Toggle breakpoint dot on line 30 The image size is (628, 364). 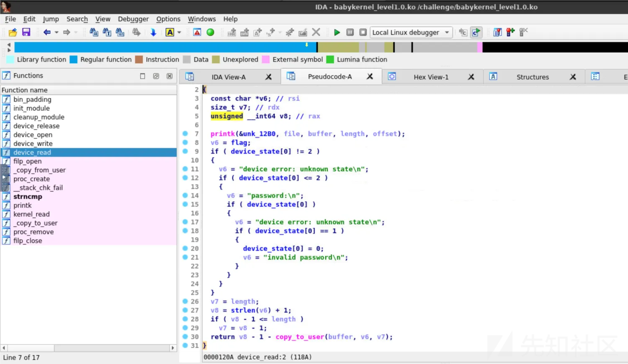coord(185,336)
